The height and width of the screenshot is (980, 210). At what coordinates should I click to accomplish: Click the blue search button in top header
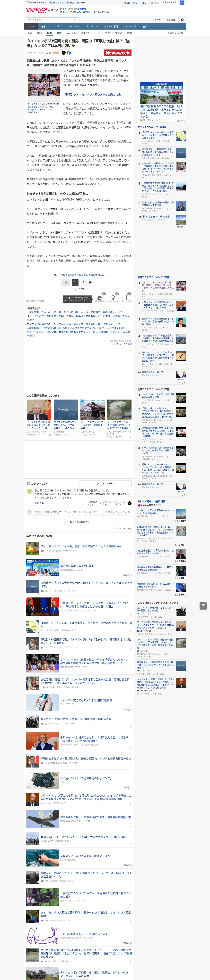pyautogui.click(x=182, y=3)
